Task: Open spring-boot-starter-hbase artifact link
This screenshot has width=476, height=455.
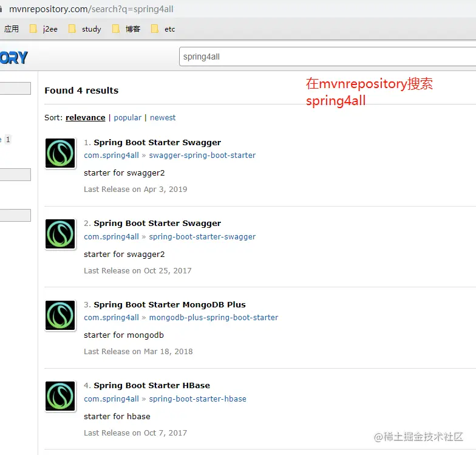Action: 198,399
